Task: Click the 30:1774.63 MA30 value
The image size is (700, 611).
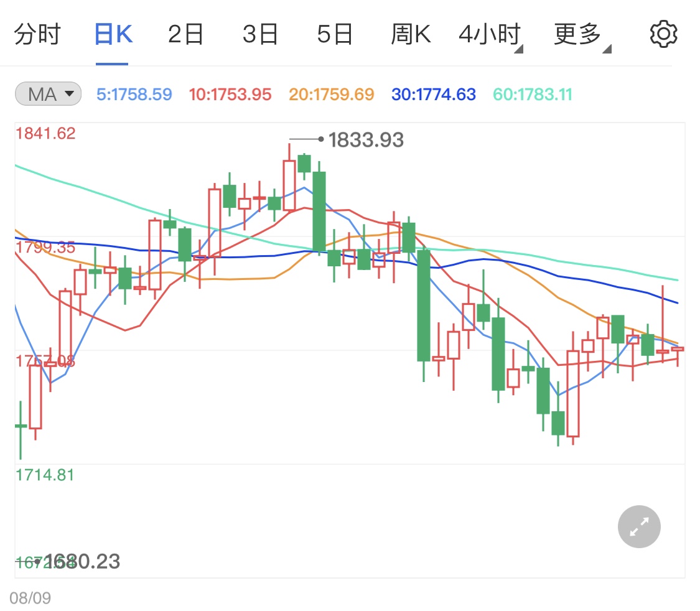Action: tap(434, 95)
